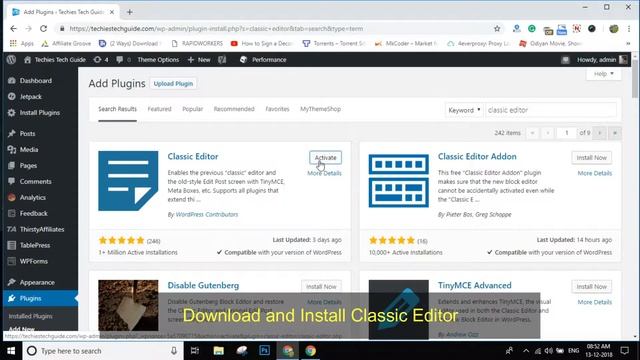Screen dimensions: 640x360
Task: Open the Apps bookmarks shortcut
Action: pyautogui.click(x=22, y=43)
